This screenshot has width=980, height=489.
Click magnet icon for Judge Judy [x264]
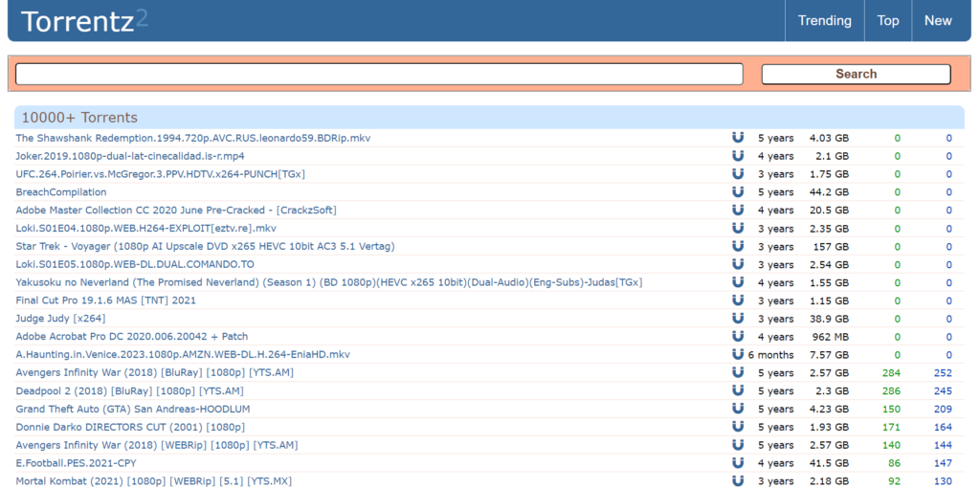pyautogui.click(x=738, y=319)
